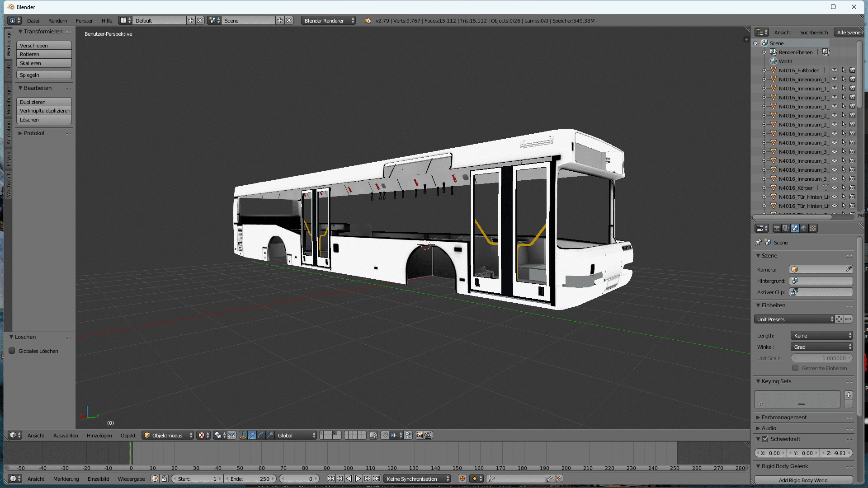868x488 pixels.
Task: Open the Blender Renderer engine dropdown
Action: pos(329,20)
